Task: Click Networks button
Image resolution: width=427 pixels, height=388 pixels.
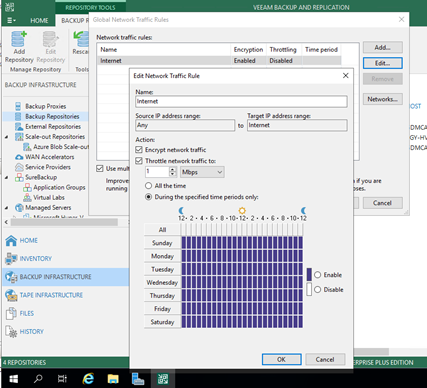Action: coord(382,99)
